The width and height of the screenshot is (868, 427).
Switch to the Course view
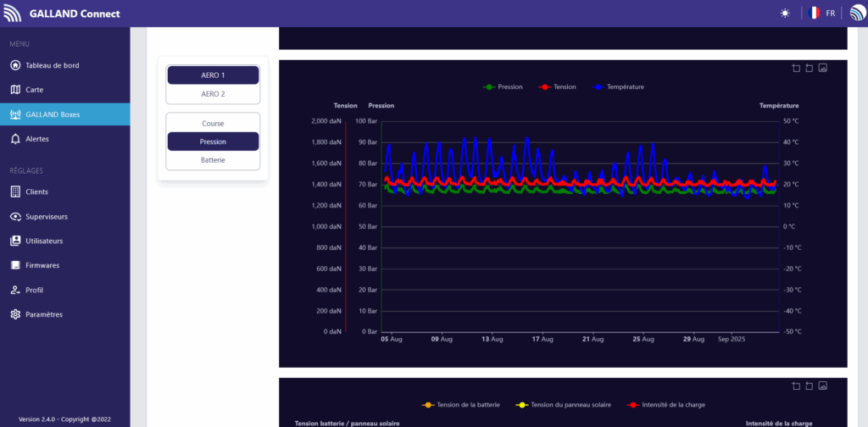coord(213,124)
